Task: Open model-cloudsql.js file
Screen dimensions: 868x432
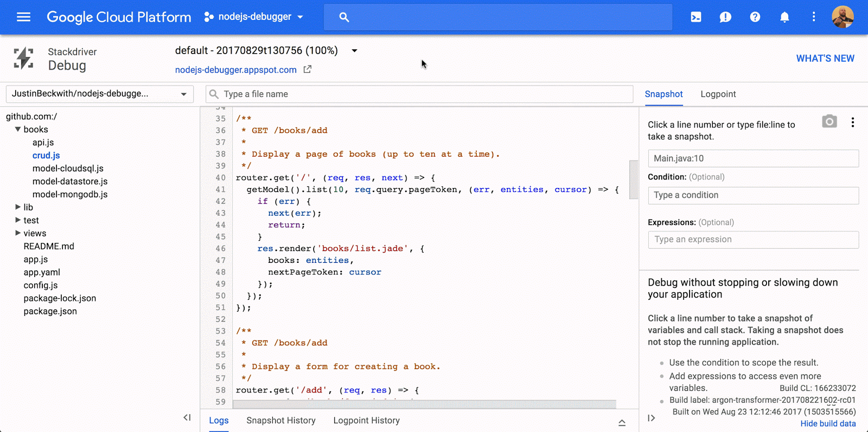Action: pos(68,169)
